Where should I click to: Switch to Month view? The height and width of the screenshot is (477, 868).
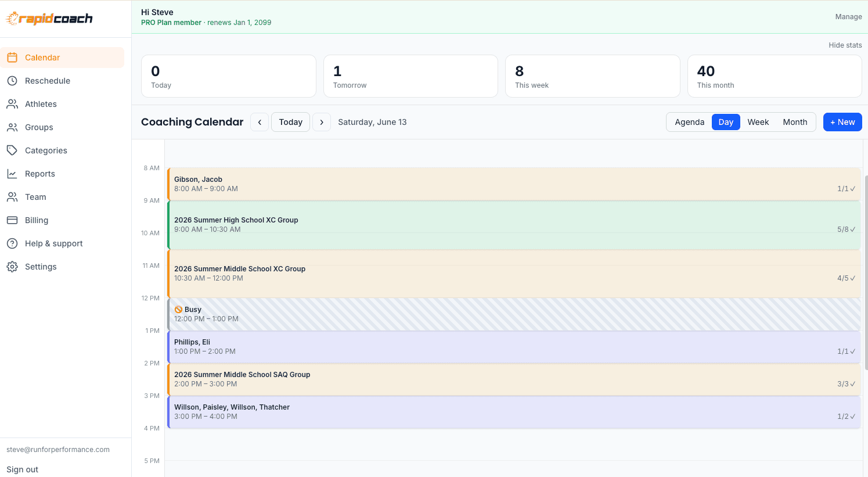click(x=795, y=122)
